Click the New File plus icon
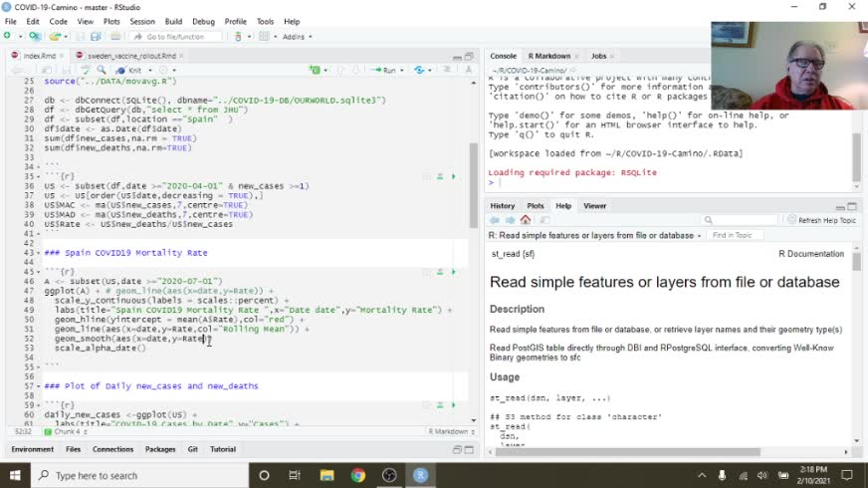 click(x=7, y=36)
